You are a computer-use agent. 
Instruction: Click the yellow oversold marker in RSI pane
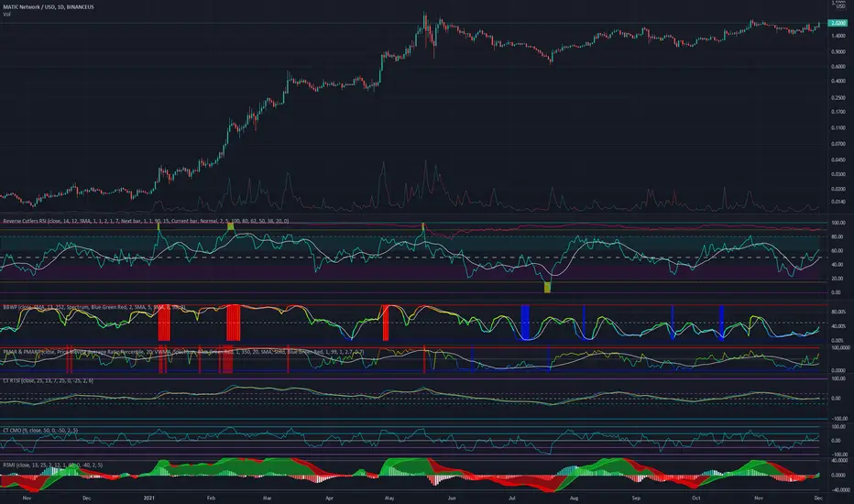(x=547, y=287)
